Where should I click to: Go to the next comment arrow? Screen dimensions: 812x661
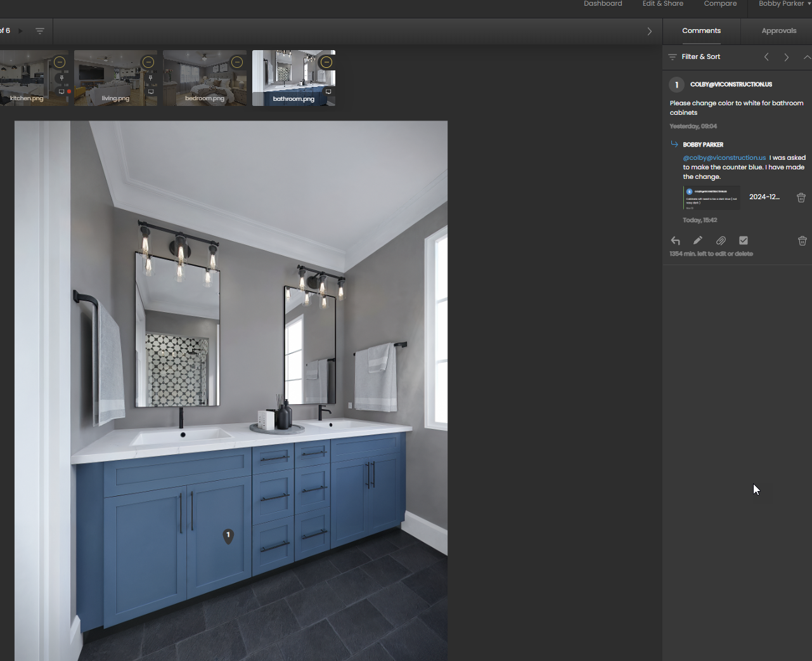[787, 57]
